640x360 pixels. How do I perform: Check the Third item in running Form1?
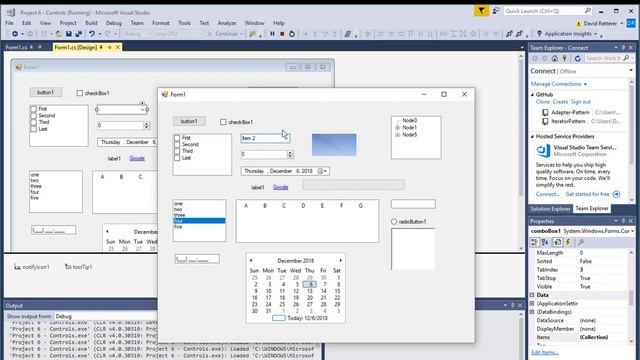pyautogui.click(x=177, y=151)
